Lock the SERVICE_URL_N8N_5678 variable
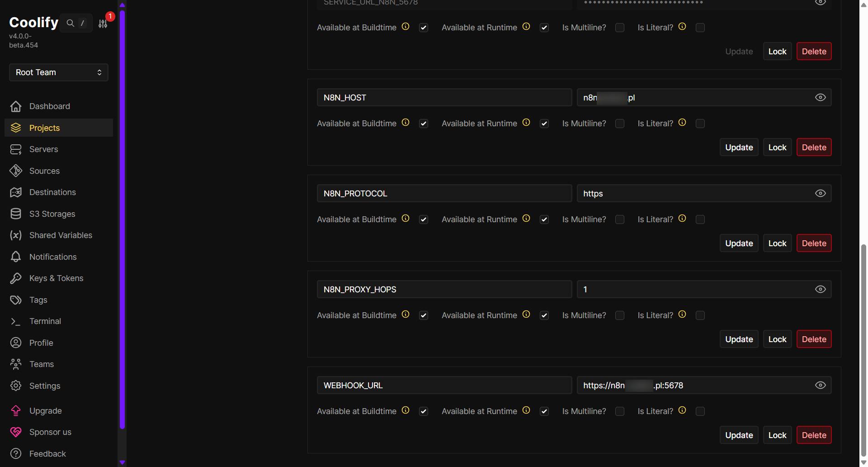Screen dimensions: 868x467 [778, 52]
